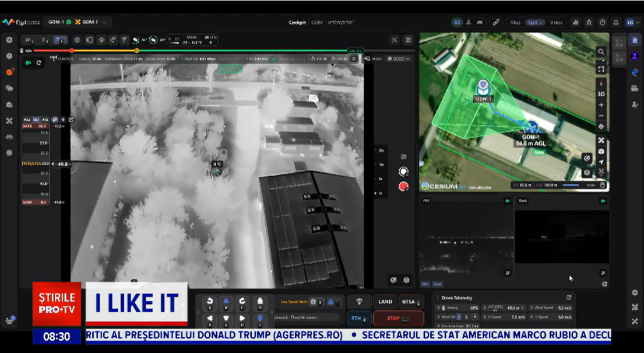Viewport: 644px width, 353px height.
Task: Open the notifications bell
Action: [x=615, y=23]
